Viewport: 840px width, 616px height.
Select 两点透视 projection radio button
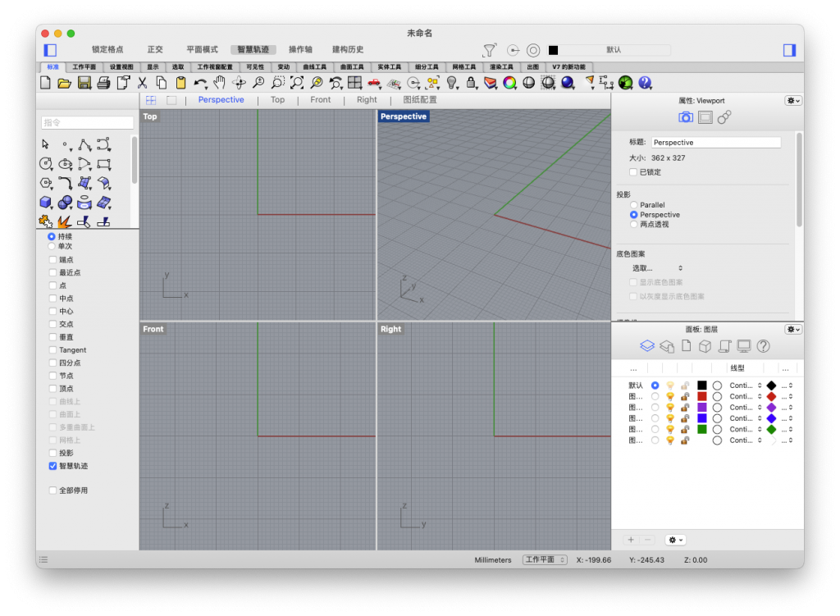pyautogui.click(x=634, y=225)
